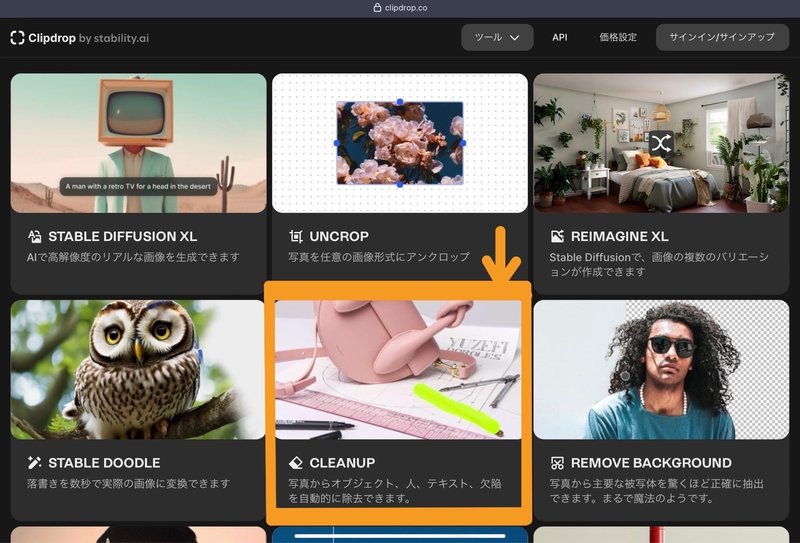Screen dimensions: 800x543
Task: Click the Cleanup eraser icon
Action: point(296,463)
